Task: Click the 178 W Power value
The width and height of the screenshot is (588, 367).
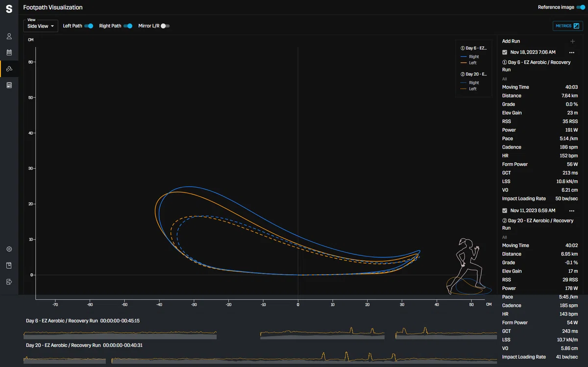Action: [x=571, y=289]
